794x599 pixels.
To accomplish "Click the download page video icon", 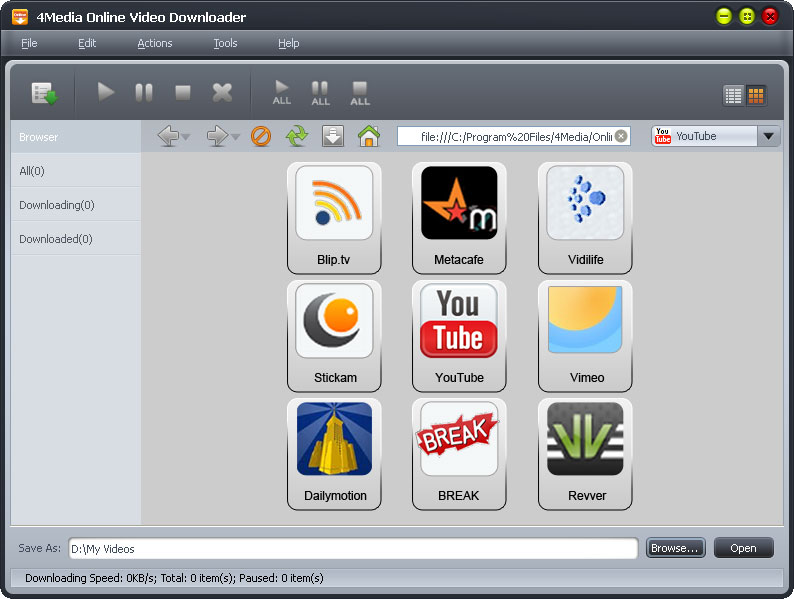I will coord(333,136).
